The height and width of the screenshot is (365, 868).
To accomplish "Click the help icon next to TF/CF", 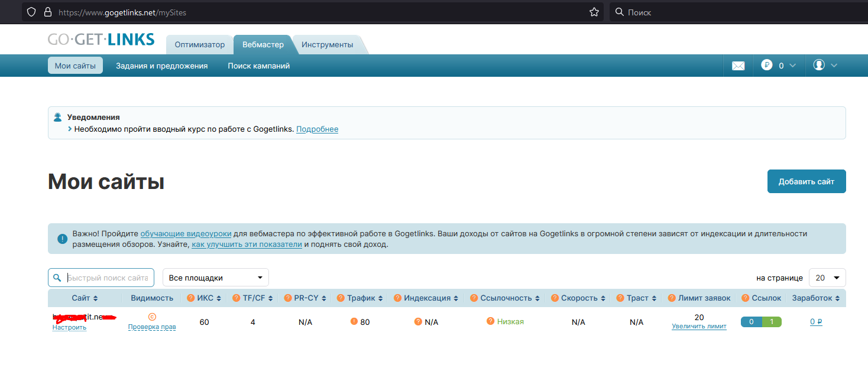I will pyautogui.click(x=236, y=298).
